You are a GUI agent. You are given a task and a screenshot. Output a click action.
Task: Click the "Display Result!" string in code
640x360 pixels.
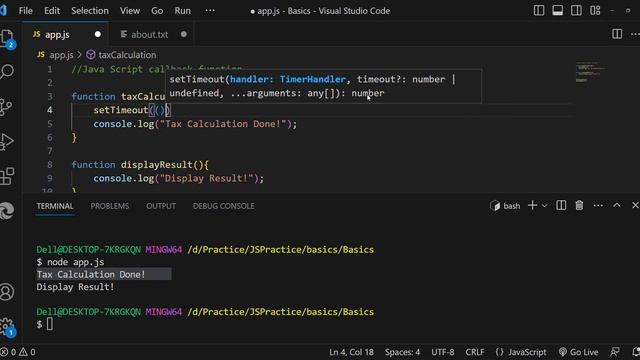(x=206, y=178)
